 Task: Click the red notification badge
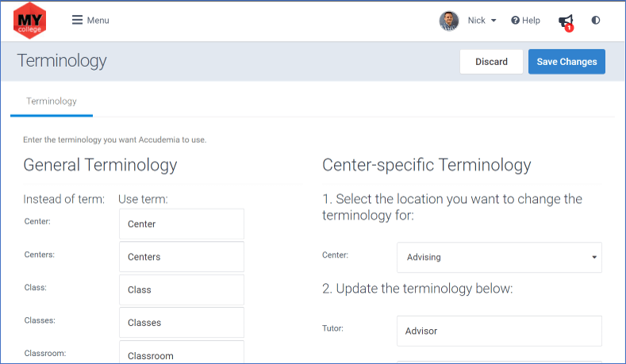click(x=570, y=28)
